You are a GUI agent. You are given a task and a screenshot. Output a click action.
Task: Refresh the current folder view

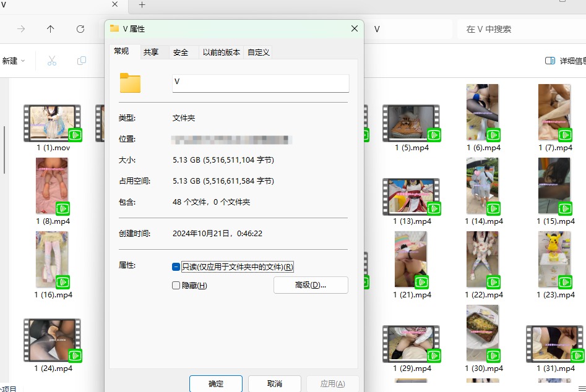click(80, 29)
